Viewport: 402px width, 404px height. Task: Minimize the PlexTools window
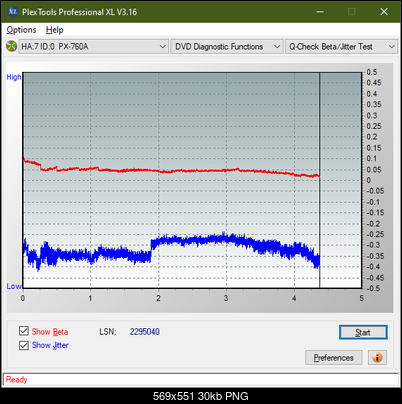coord(320,12)
